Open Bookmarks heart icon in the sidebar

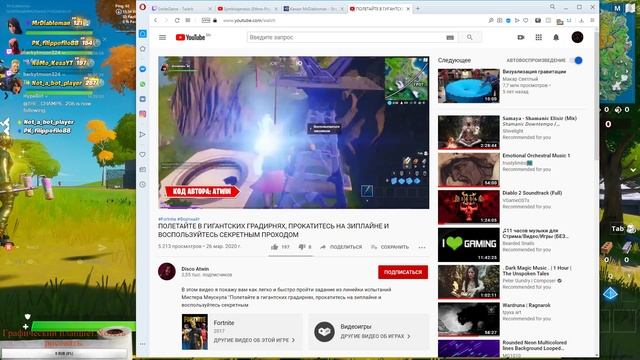tap(142, 155)
